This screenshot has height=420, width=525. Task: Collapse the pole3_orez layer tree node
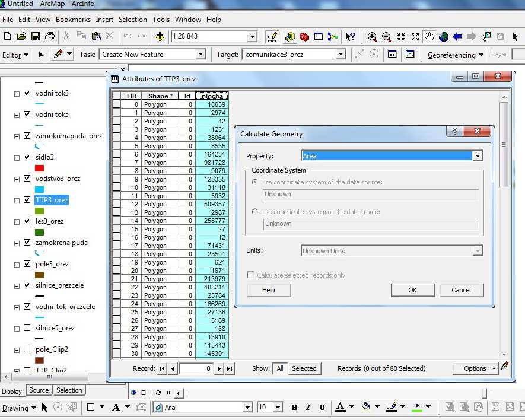[17, 265]
